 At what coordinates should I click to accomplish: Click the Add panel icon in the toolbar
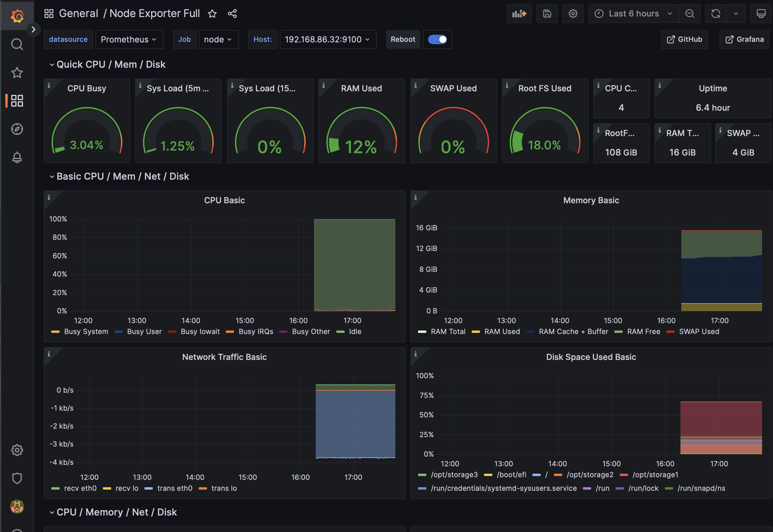tap(519, 14)
